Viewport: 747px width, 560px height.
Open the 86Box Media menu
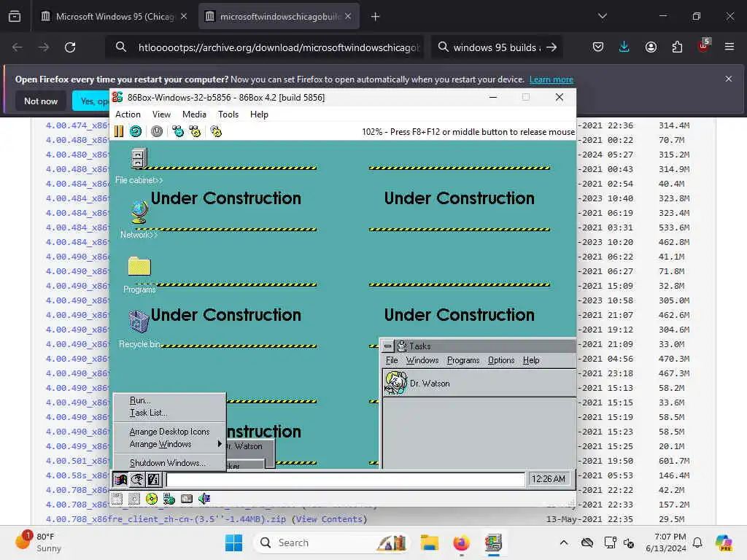(x=194, y=114)
